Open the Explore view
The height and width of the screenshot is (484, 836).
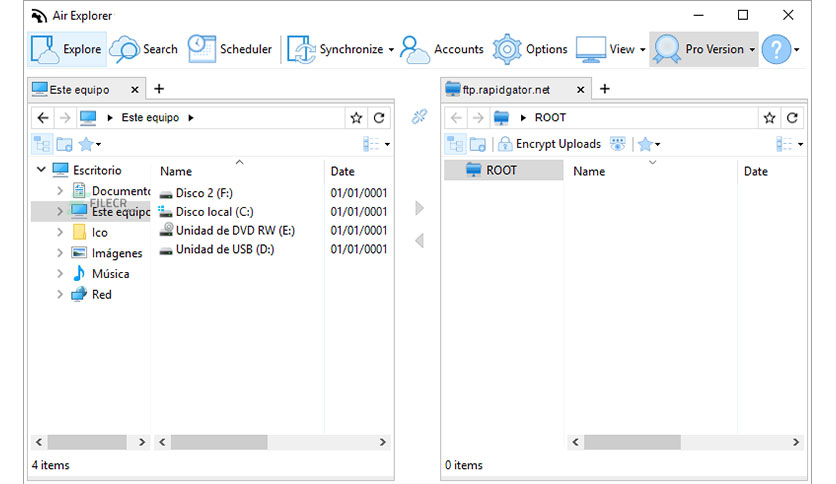pos(67,49)
